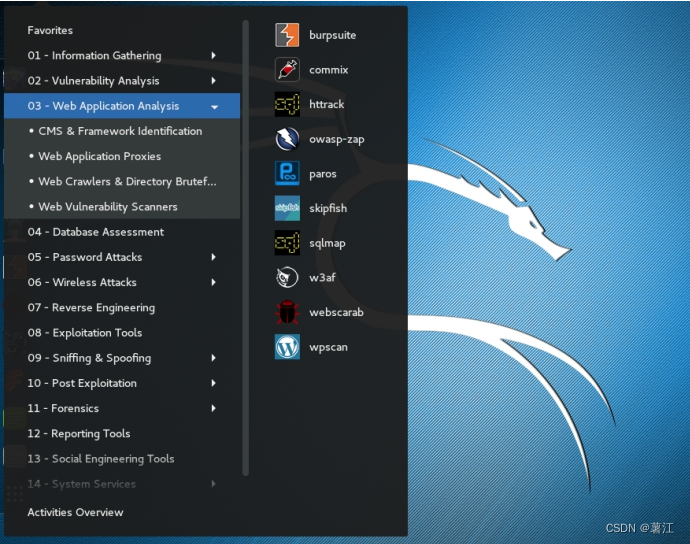Open 01 - Information Gathering menu
The width and height of the screenshot is (690, 544).
pos(122,55)
